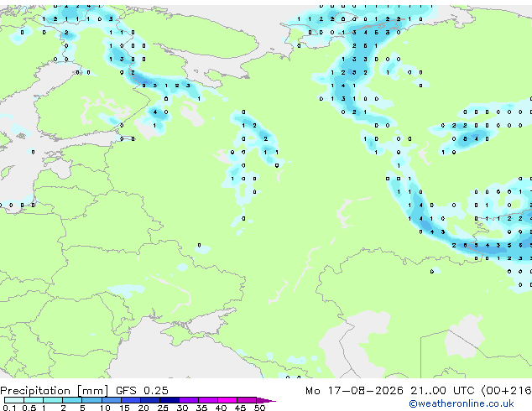Click the "45" legend scale label
The height and width of the screenshot is (411, 532).
pyautogui.click(x=240, y=408)
